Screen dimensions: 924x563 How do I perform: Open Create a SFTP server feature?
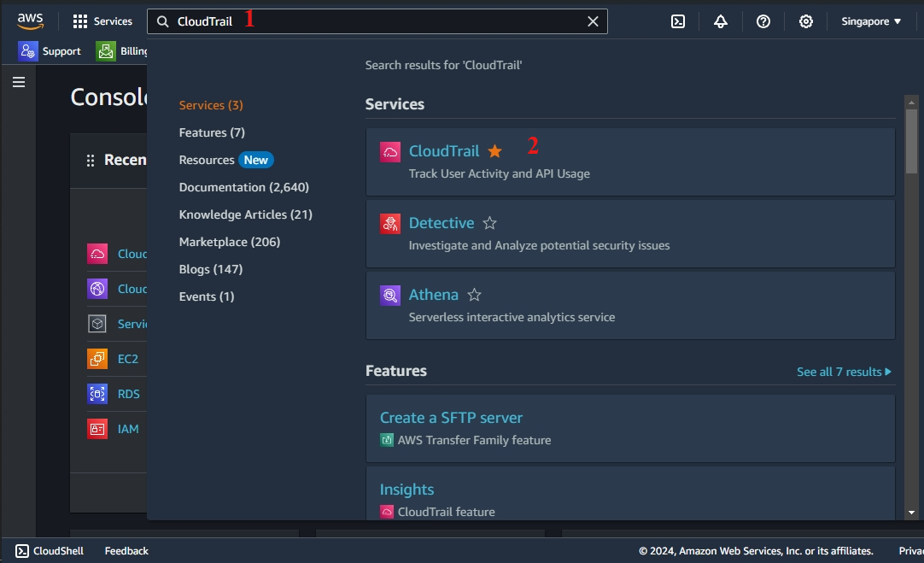coord(451,418)
